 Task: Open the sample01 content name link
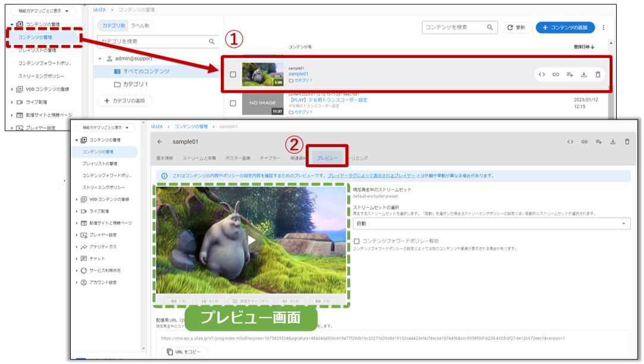click(x=298, y=74)
